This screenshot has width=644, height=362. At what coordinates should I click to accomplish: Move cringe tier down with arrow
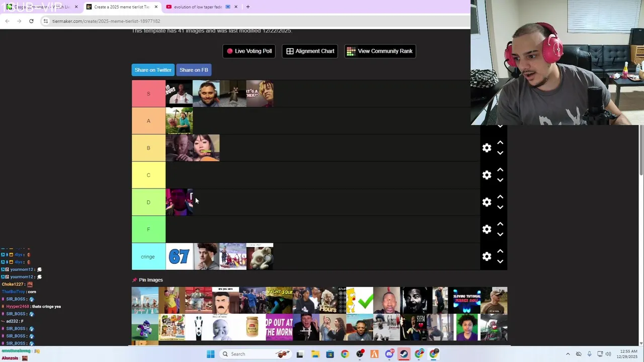pyautogui.click(x=500, y=261)
